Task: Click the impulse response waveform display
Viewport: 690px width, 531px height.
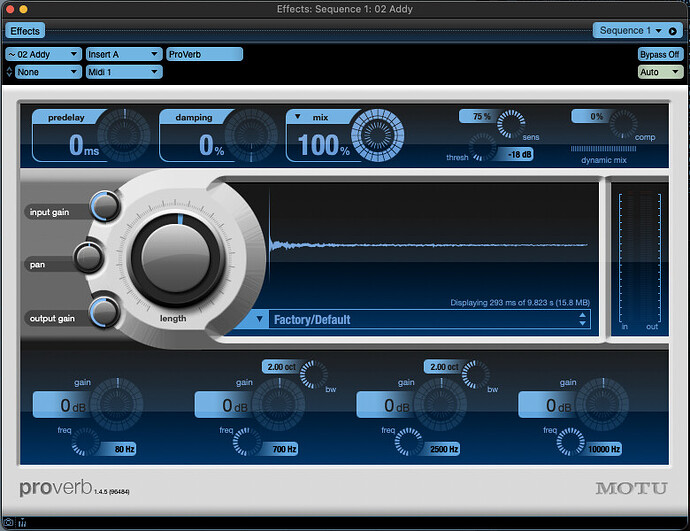Action: coord(429,244)
